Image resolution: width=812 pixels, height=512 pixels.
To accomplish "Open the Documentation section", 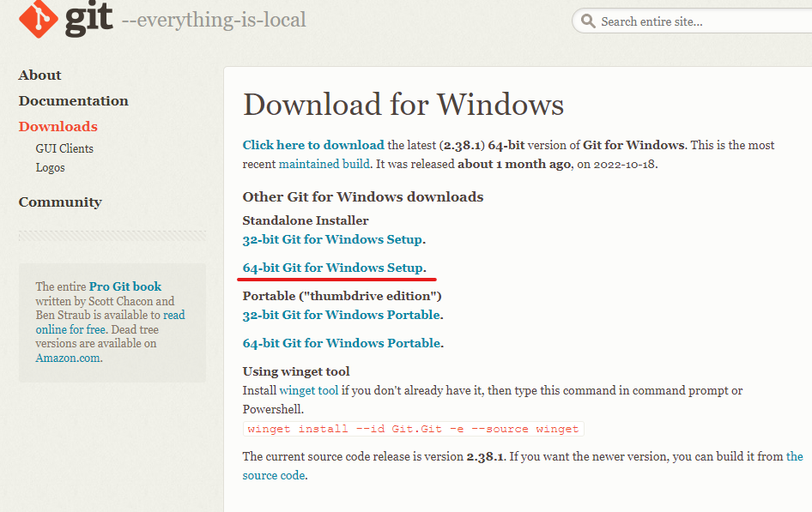I will click(74, 101).
